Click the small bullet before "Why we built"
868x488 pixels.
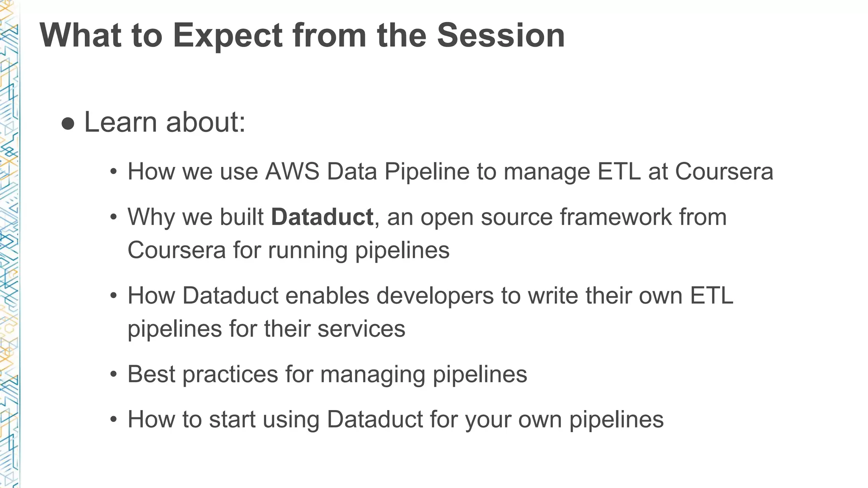(x=113, y=218)
